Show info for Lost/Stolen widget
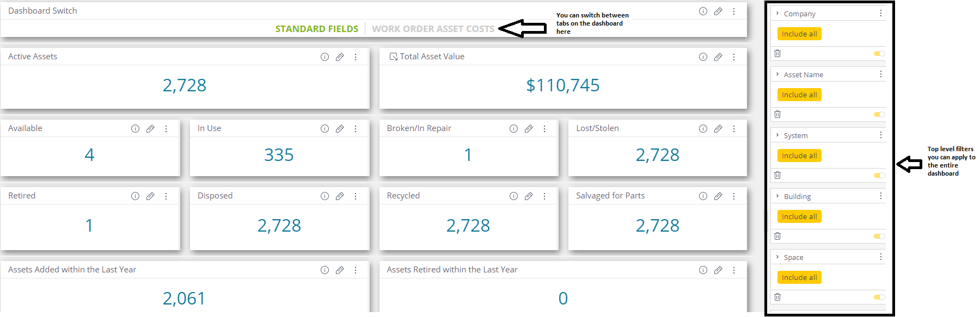980x317 pixels. coord(703,128)
